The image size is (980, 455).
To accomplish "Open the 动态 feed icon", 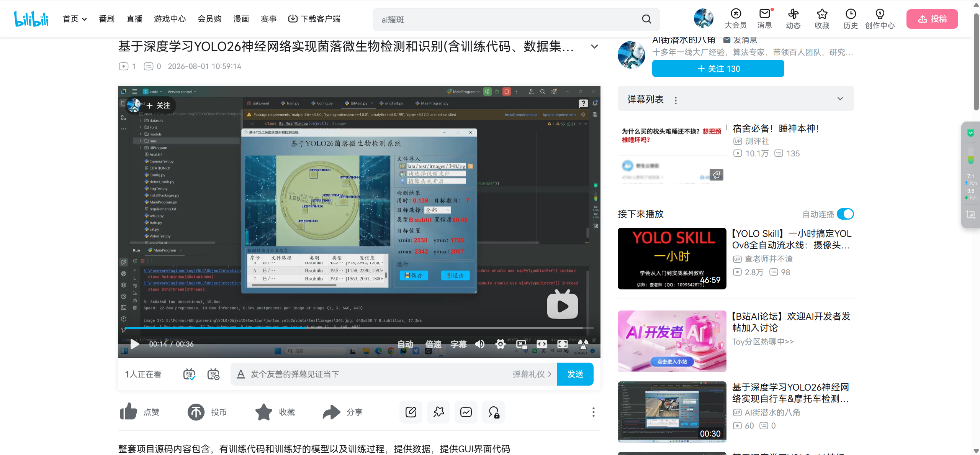I will click(x=793, y=19).
